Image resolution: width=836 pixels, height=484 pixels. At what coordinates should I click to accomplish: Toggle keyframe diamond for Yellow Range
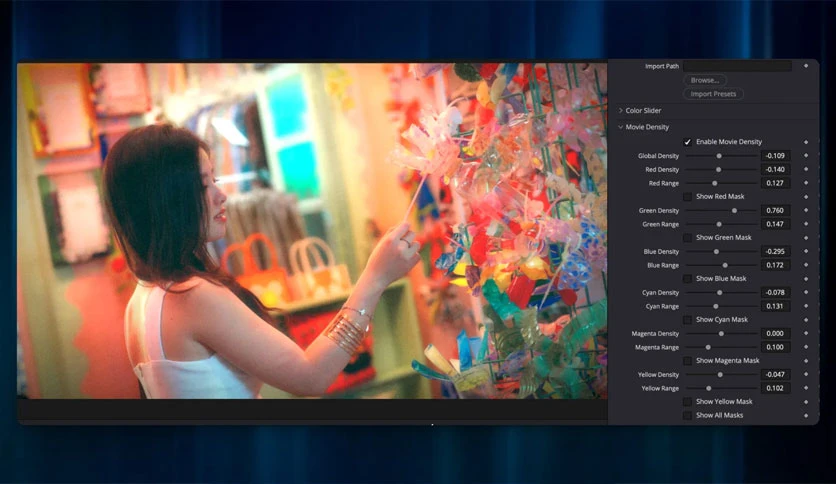click(806, 388)
